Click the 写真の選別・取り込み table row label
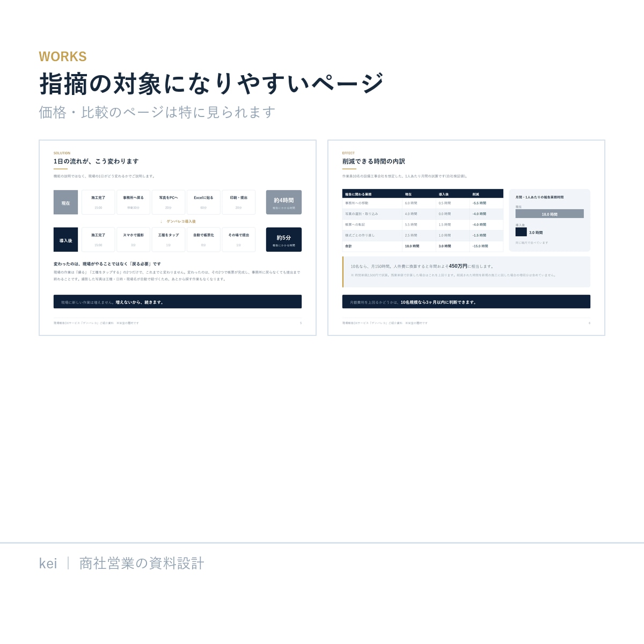The width and height of the screenshot is (644, 644). pyautogui.click(x=362, y=214)
